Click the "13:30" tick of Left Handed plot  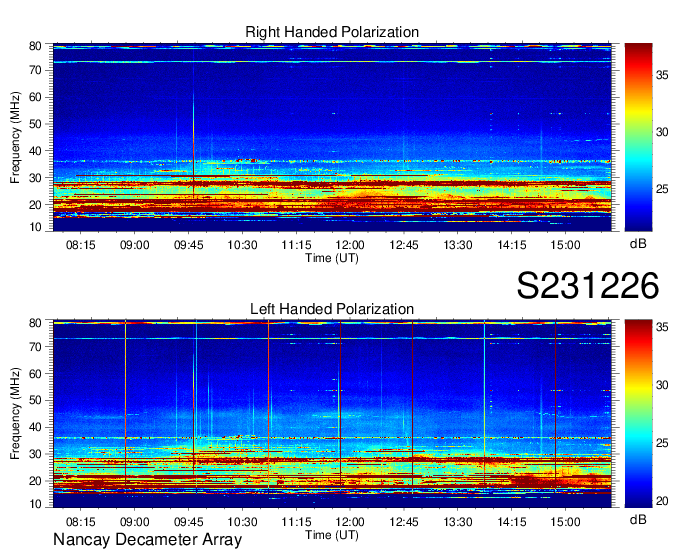coord(458,522)
